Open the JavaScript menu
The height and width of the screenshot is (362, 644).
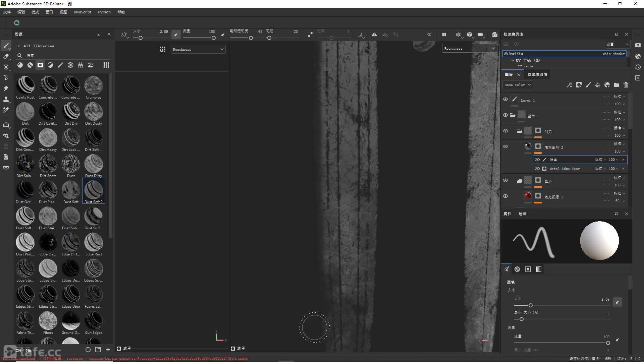point(82,12)
